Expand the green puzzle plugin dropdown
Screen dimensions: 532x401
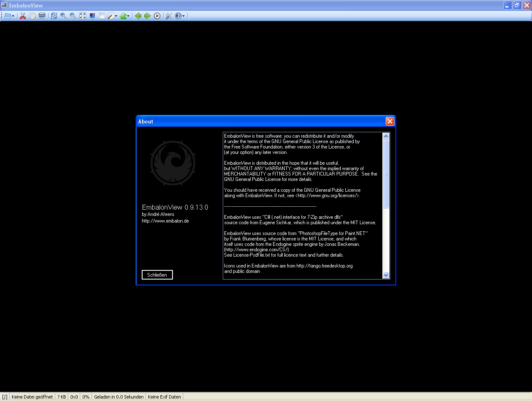(x=128, y=16)
